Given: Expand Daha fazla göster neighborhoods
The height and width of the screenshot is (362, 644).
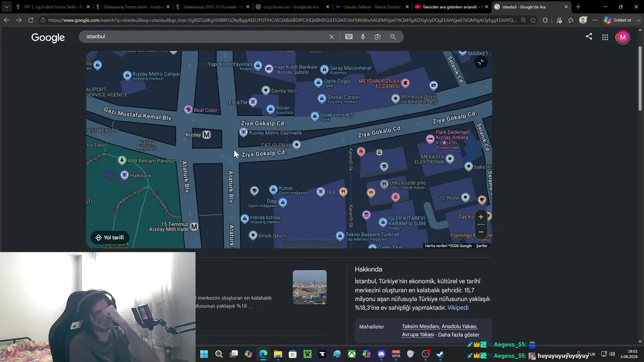Looking at the screenshot, I should point(459,335).
